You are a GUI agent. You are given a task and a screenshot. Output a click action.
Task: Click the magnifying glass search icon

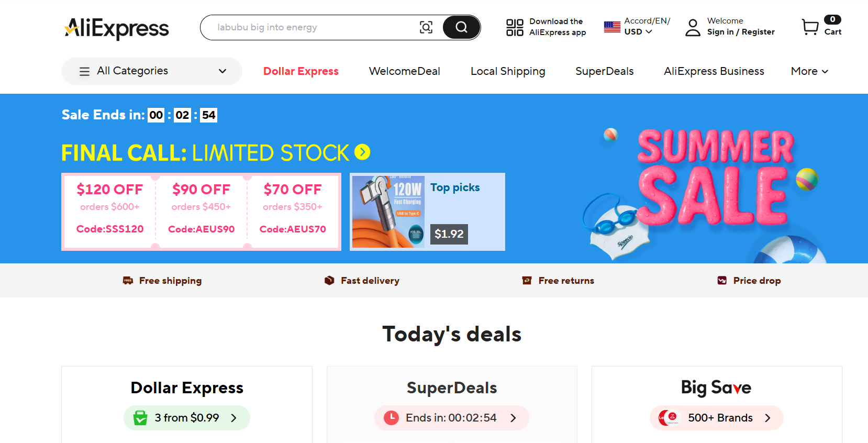pyautogui.click(x=461, y=27)
